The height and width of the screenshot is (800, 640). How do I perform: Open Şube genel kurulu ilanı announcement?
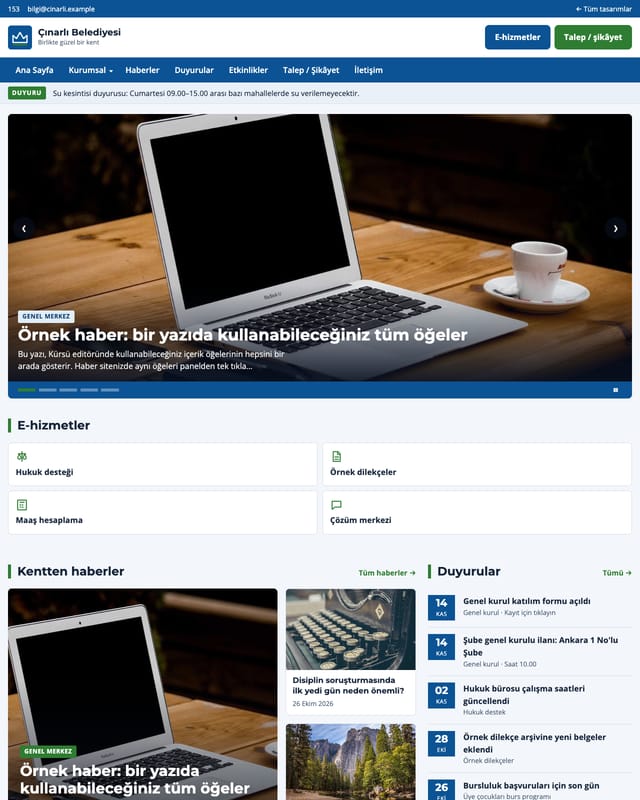point(540,646)
